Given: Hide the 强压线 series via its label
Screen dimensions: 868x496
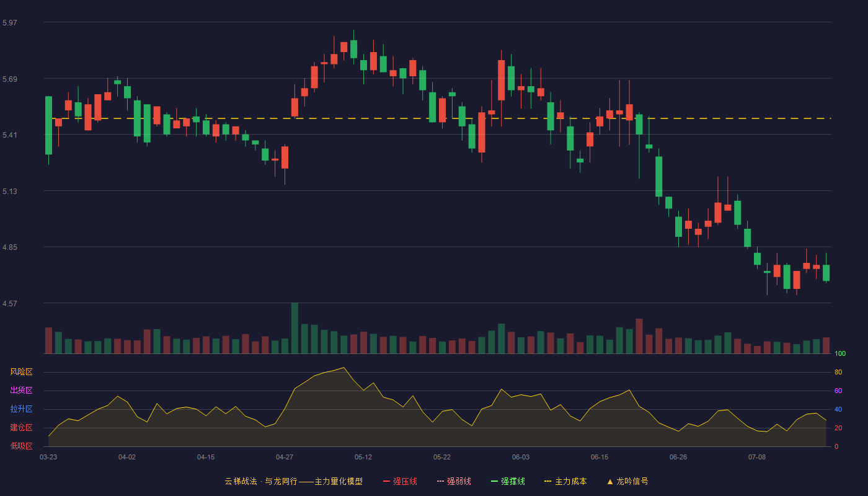Looking at the screenshot, I should (x=405, y=481).
